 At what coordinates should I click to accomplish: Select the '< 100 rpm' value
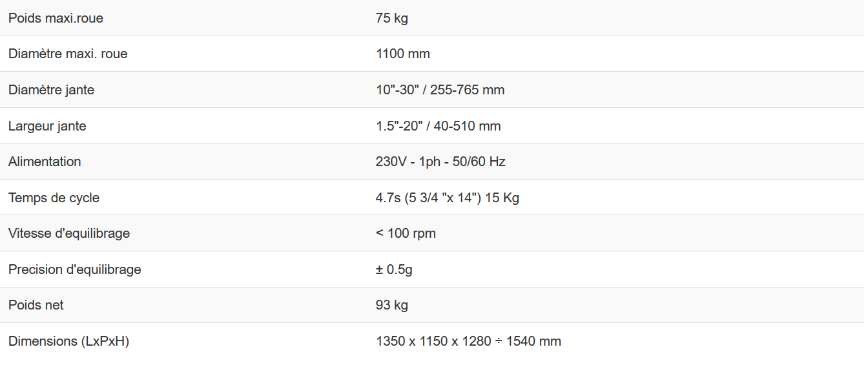coord(406,233)
